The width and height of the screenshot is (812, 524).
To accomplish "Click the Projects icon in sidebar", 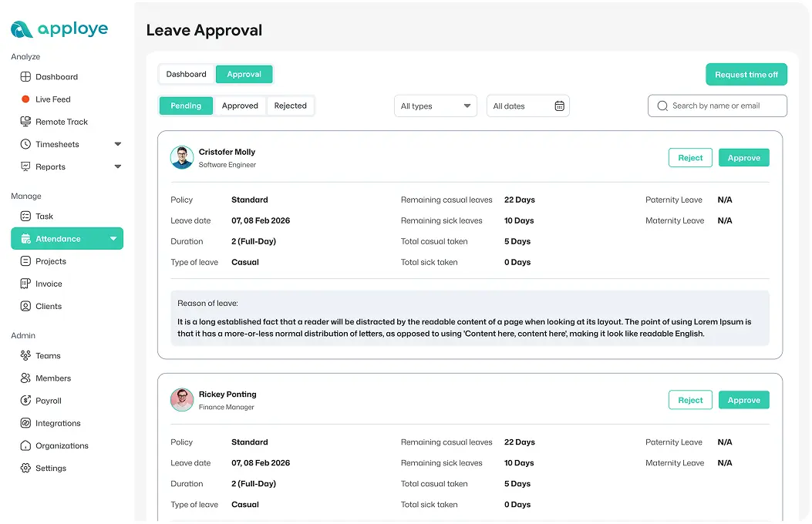I will pyautogui.click(x=25, y=261).
